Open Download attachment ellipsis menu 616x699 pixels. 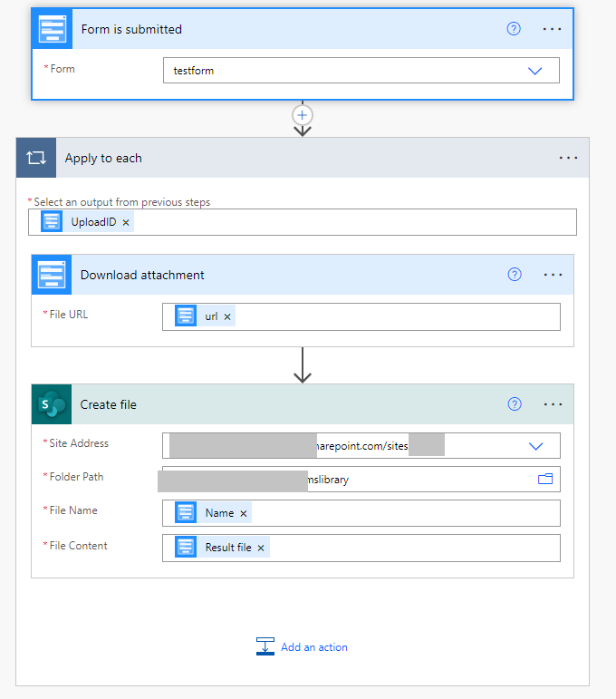pos(553,275)
